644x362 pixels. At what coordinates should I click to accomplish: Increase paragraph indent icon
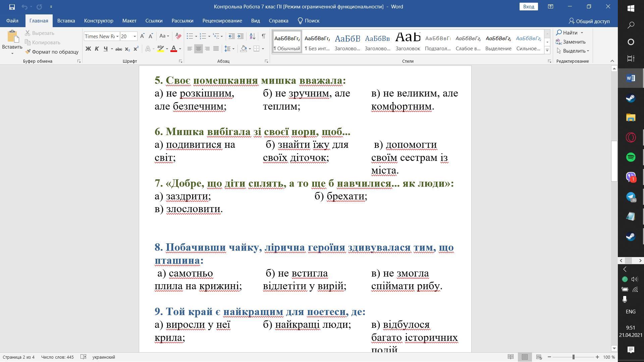coord(240,36)
